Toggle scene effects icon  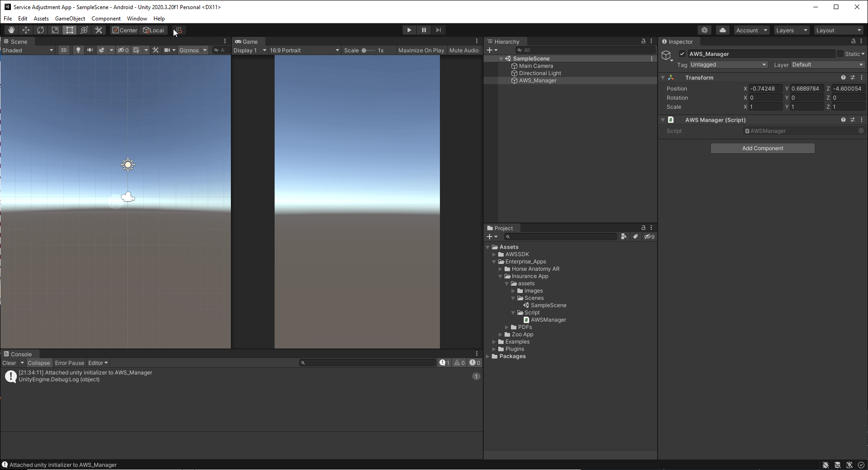(x=102, y=50)
